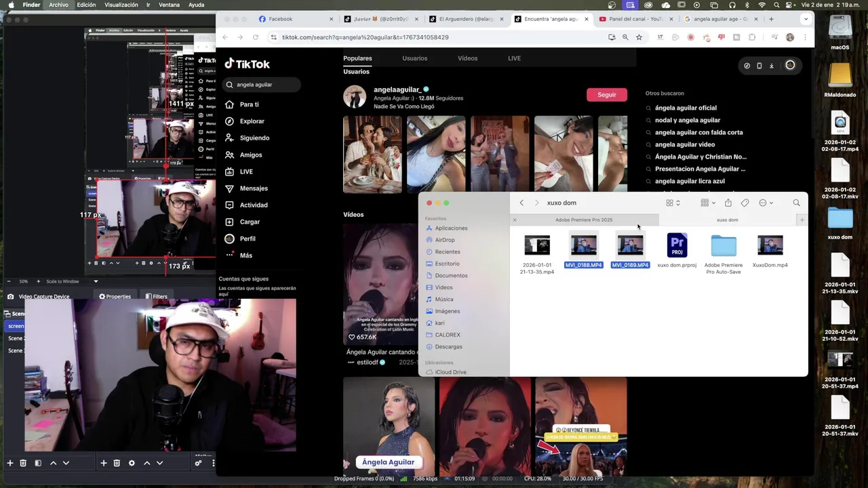Click the Finder tags icon
Viewport: 868px width, 488px height.
click(x=745, y=203)
